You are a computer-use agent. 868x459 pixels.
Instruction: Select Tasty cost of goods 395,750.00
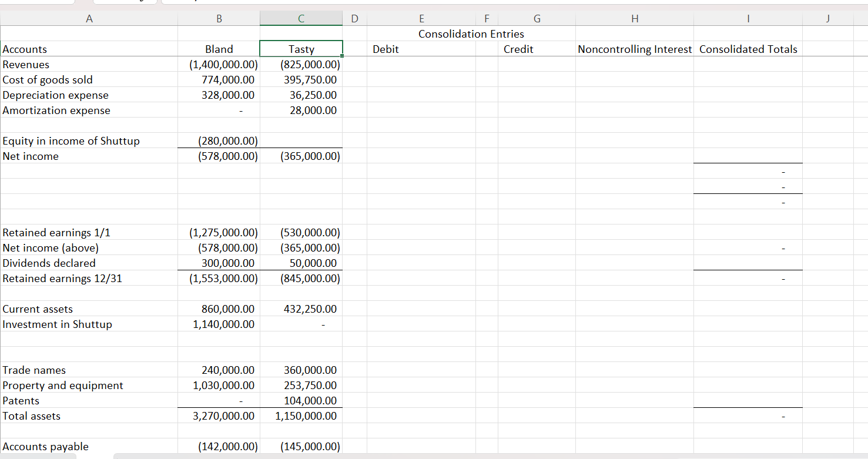coord(301,80)
